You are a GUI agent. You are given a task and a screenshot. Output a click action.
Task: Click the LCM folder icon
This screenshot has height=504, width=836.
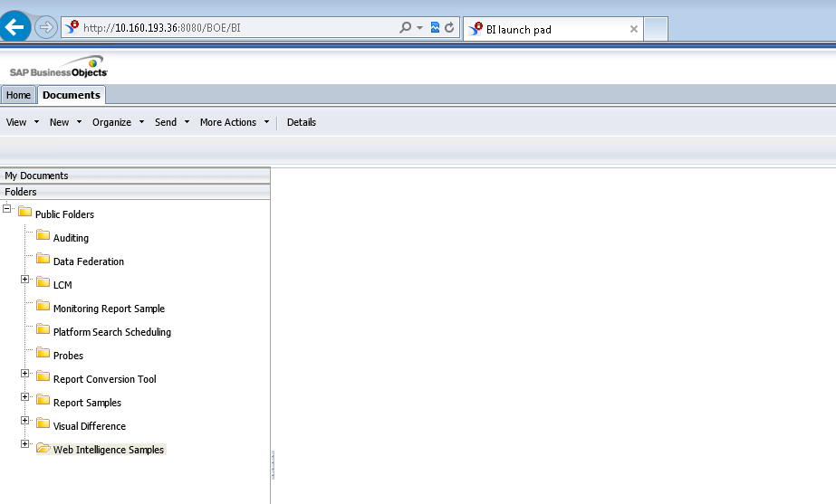[x=43, y=281]
